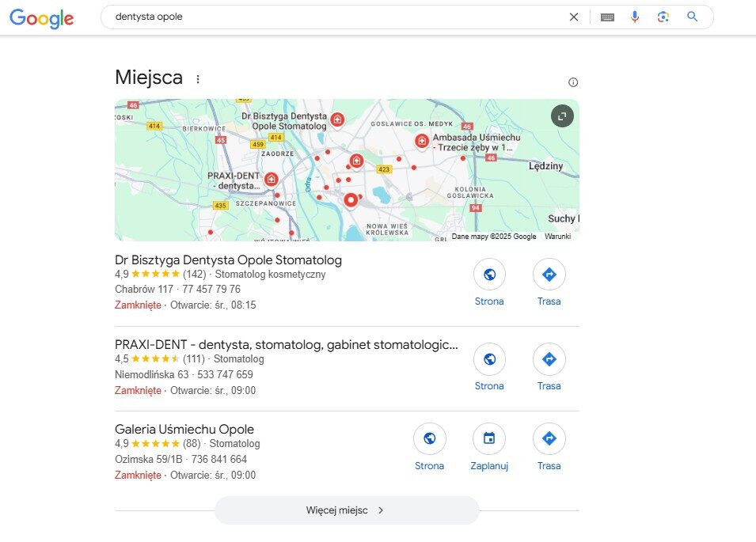Click the 'Stomatolog kosmetyczny' category text
Screen dimensions: 756x542
[x=270, y=274]
